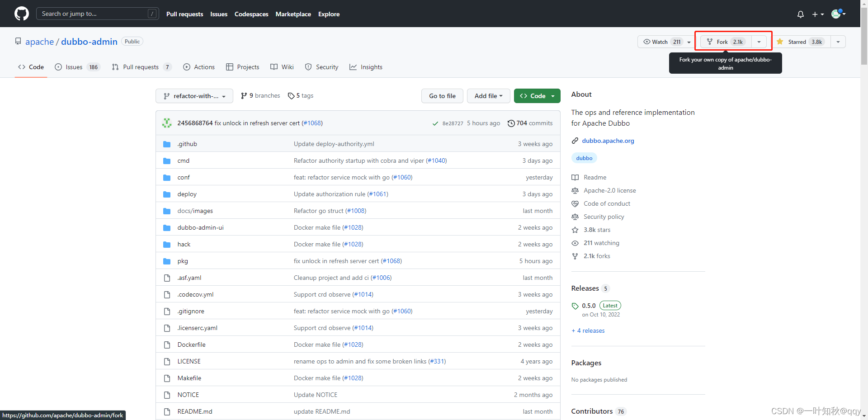Open the dubbo.apache.org website link

coord(608,141)
